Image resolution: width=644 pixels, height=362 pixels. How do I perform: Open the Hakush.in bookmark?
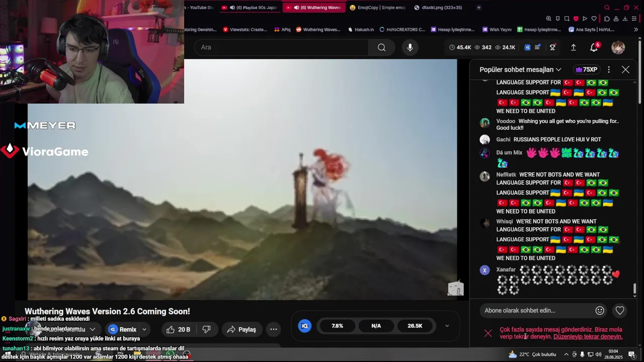[361, 30]
